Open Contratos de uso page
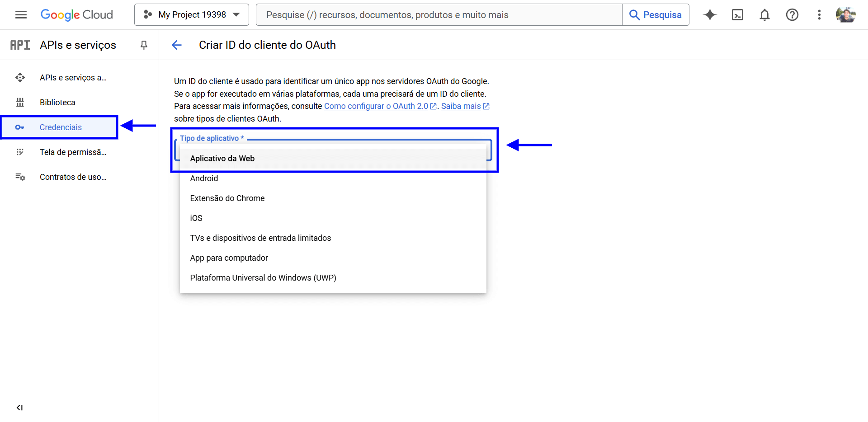Screen dimensions: 868x422 73,177
